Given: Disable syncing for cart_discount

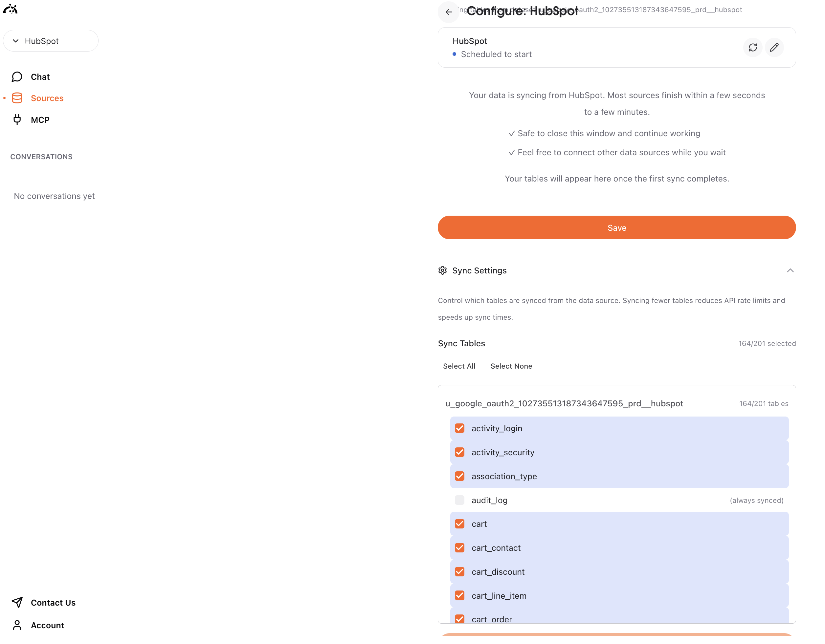Looking at the screenshot, I should pos(459,571).
